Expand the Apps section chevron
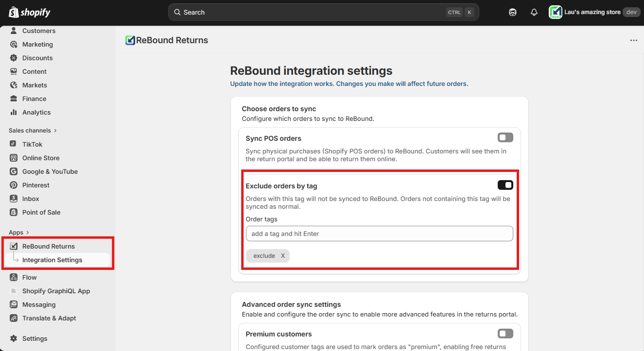Screen dimensions: 644x351 (x=28, y=233)
